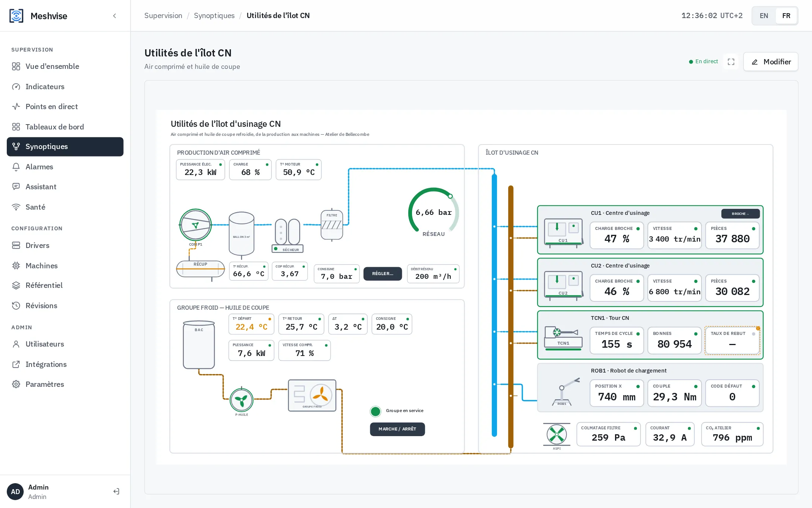This screenshot has width=812, height=508.
Task: Click the Supervision breadcrumb link
Action: [163, 15]
